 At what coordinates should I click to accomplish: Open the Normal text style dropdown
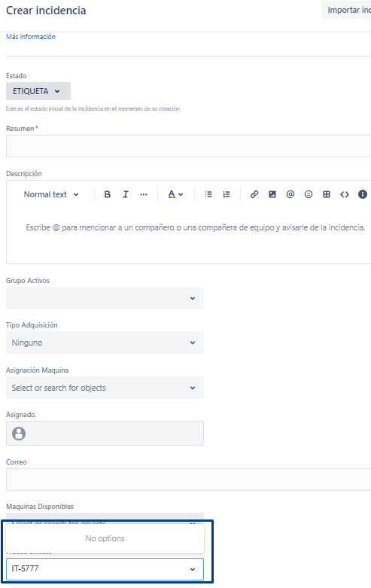(x=51, y=194)
